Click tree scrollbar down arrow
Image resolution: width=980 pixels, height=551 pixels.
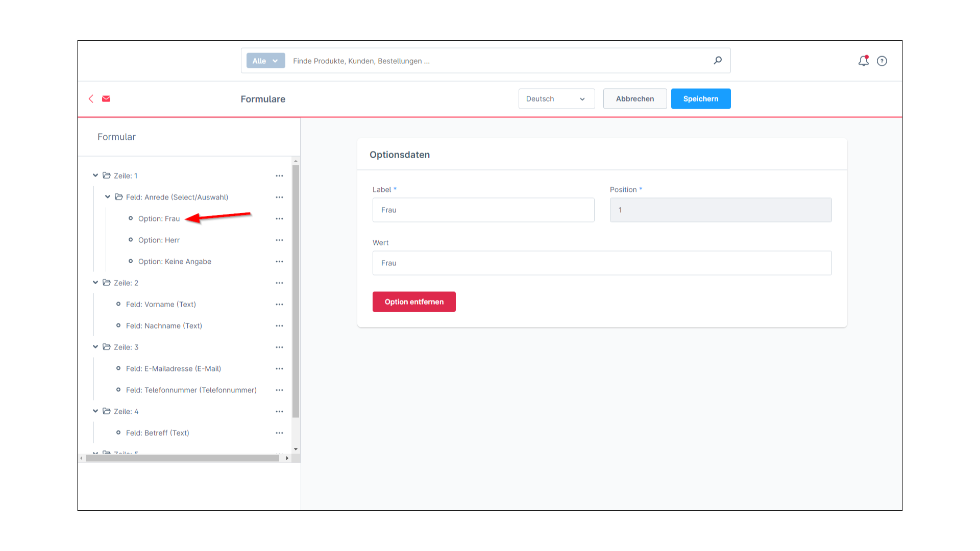[296, 449]
